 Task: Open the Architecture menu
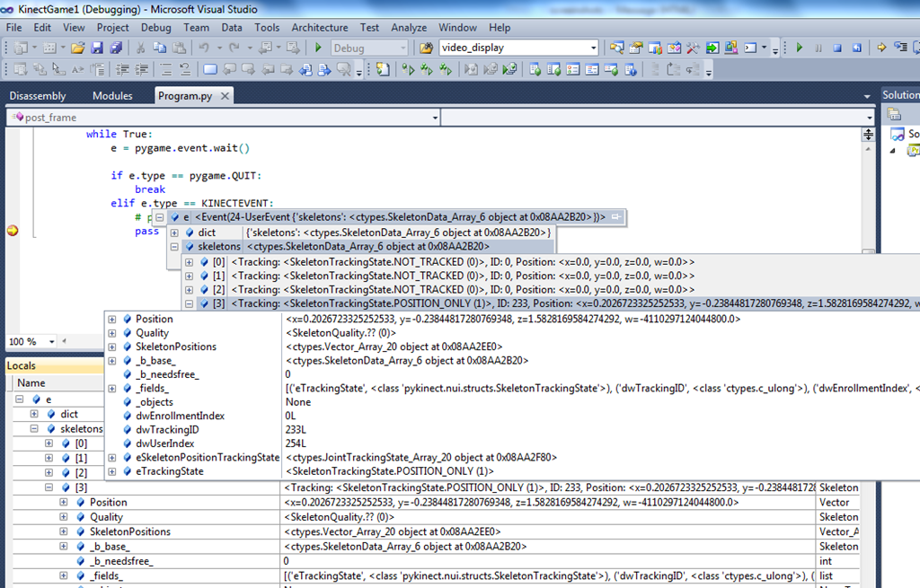click(319, 28)
